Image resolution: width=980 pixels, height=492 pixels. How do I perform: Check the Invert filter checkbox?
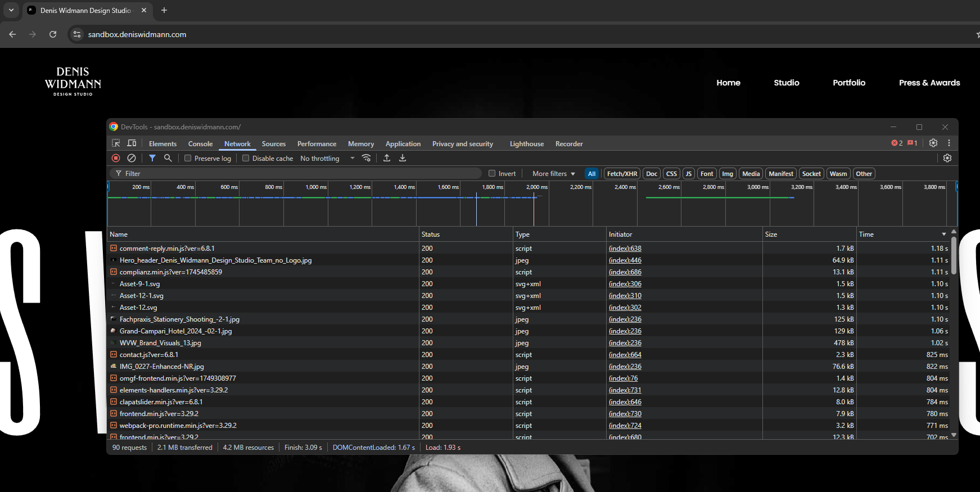coord(492,173)
